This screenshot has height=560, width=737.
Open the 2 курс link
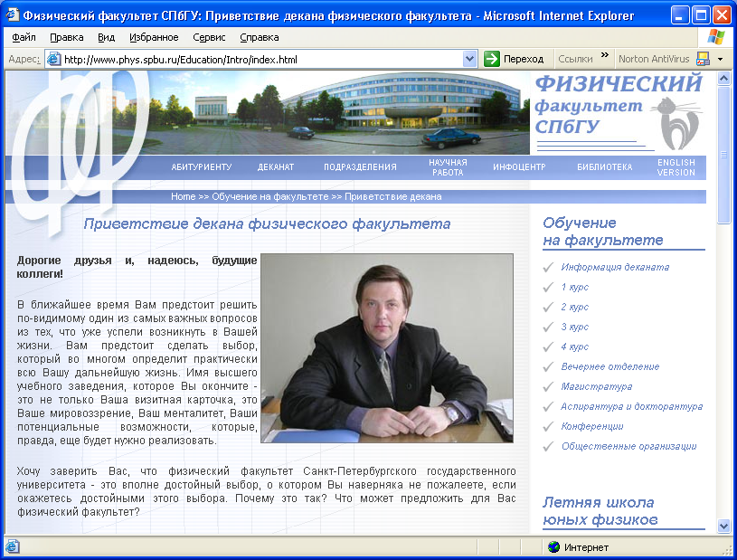point(575,307)
